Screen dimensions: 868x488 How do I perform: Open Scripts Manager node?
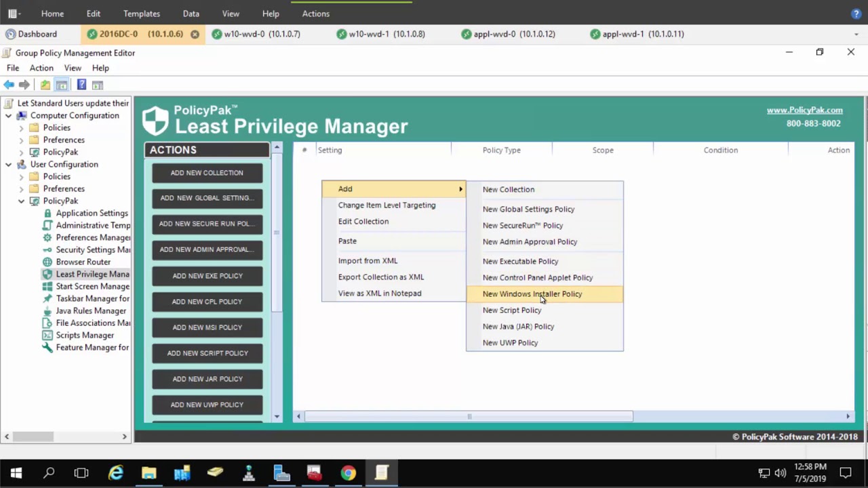tap(85, 335)
